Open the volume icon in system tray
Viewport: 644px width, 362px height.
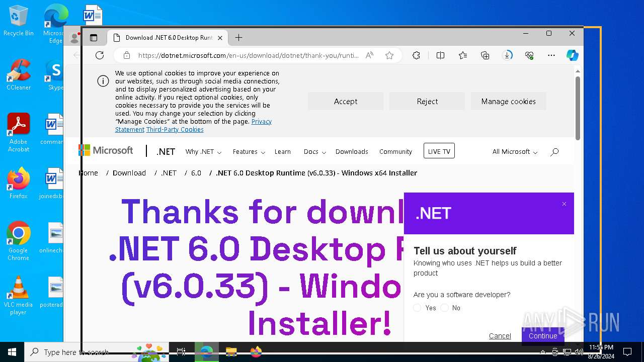click(x=579, y=352)
